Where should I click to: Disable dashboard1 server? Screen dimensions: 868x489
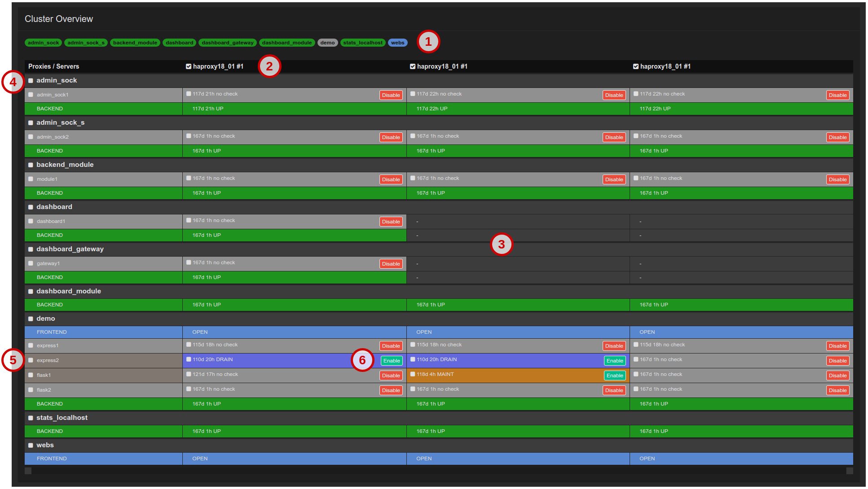[391, 221]
